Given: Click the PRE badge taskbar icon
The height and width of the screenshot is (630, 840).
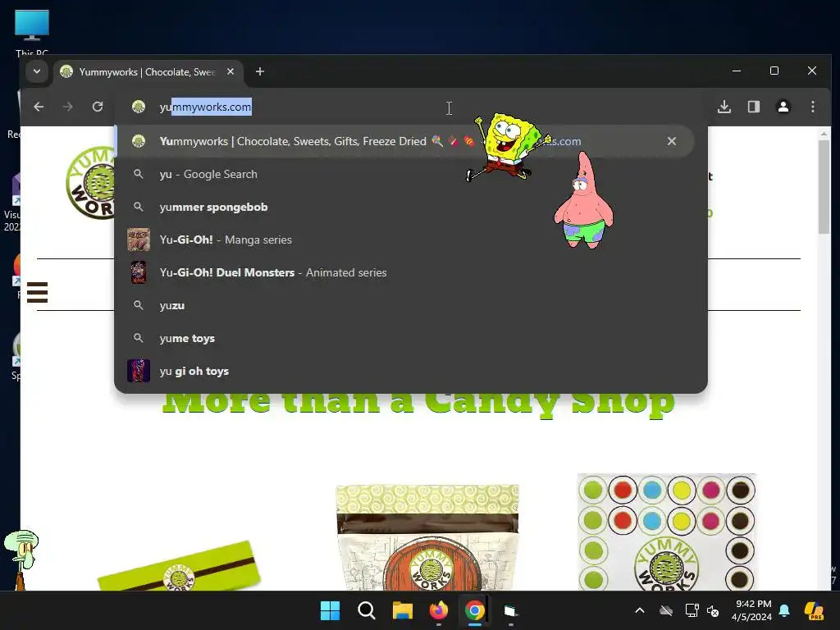Looking at the screenshot, I should [814, 610].
